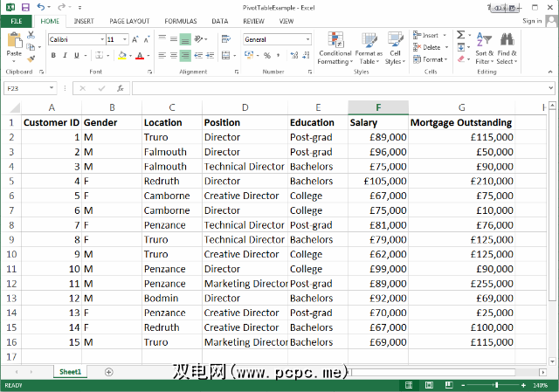Save the workbook from Quick Access Toolbar
This screenshot has width=559, height=392.
pyautogui.click(x=26, y=7)
